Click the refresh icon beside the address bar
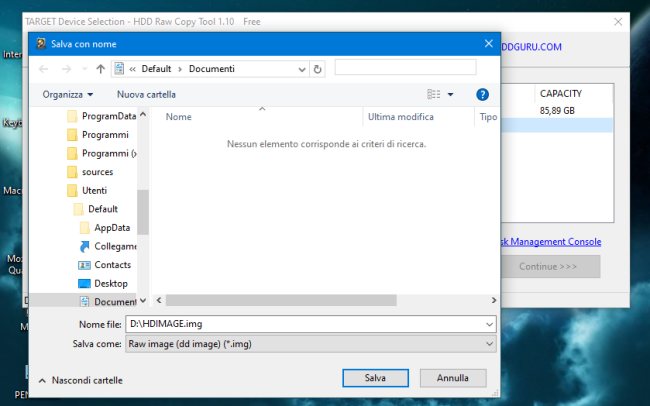 318,69
